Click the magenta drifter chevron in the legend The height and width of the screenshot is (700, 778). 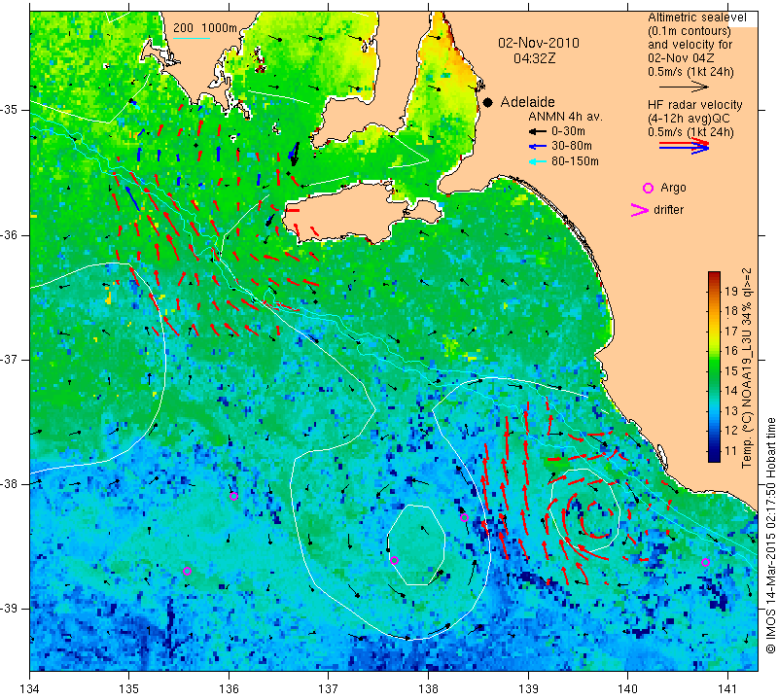pos(640,210)
